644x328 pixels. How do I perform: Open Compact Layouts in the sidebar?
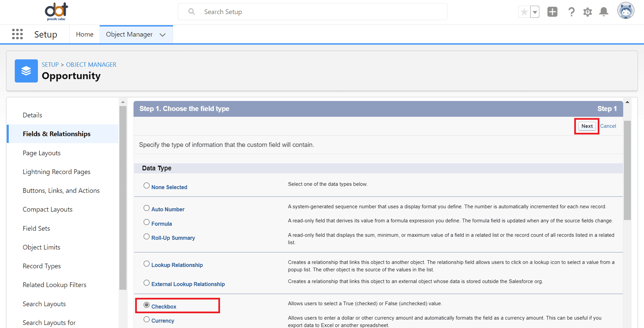click(48, 209)
